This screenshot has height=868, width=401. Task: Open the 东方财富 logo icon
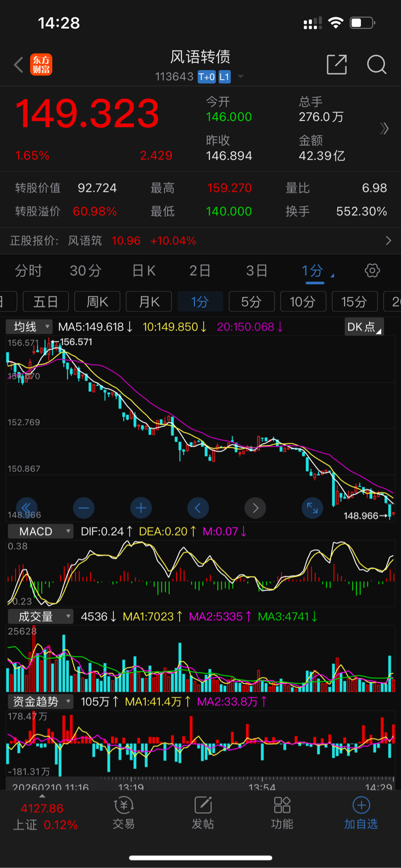click(x=41, y=65)
